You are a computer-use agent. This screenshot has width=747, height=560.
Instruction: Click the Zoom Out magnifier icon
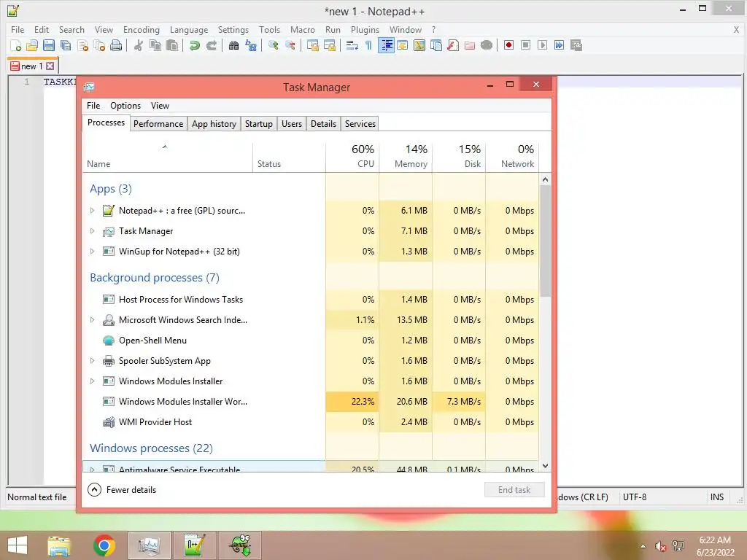pyautogui.click(x=290, y=46)
